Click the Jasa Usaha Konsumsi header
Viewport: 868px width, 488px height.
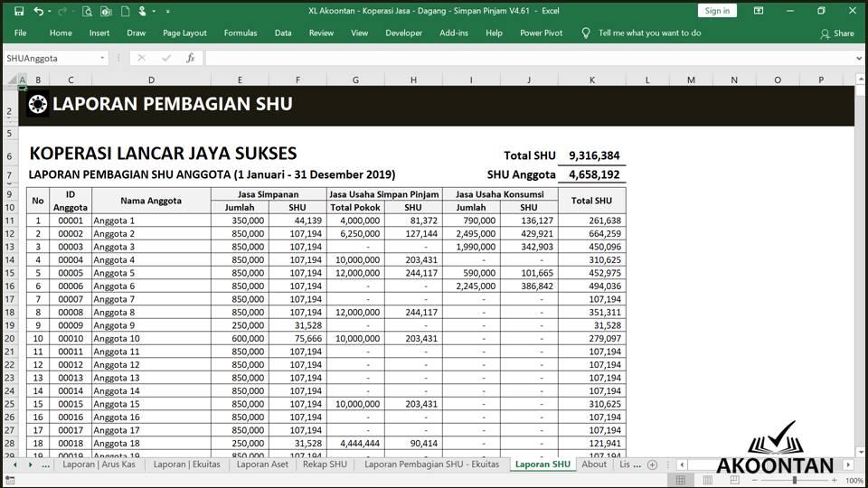pos(500,194)
